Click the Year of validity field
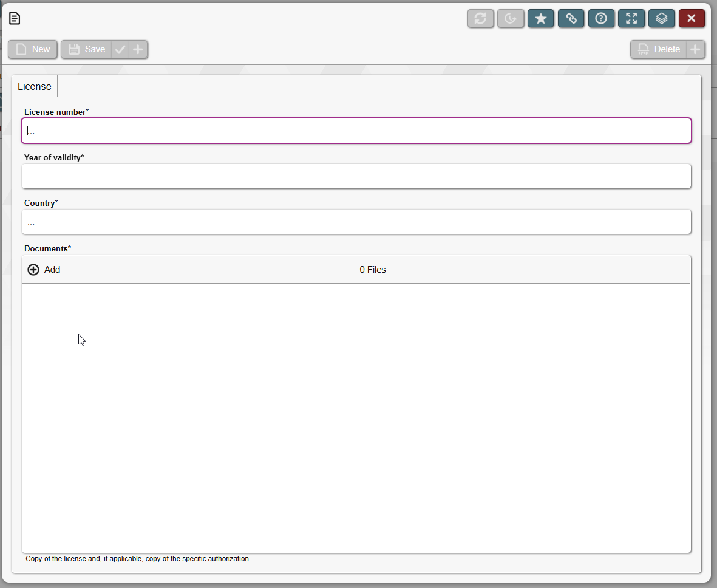The image size is (717, 588). [356, 176]
